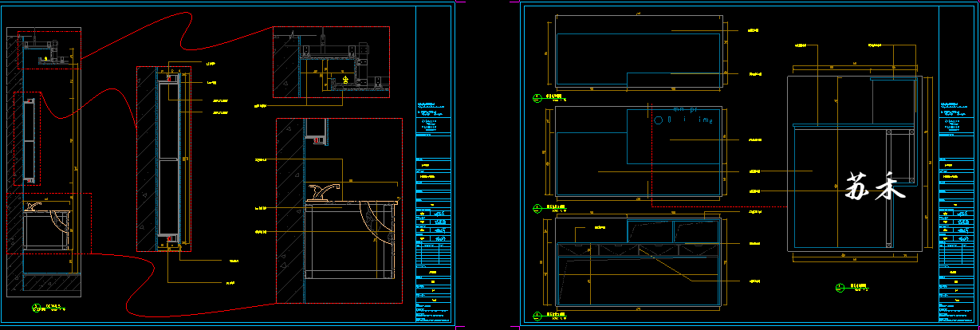Select the bottom cabinet elevation on the right sheet
The image size is (980, 330).
coord(640,261)
